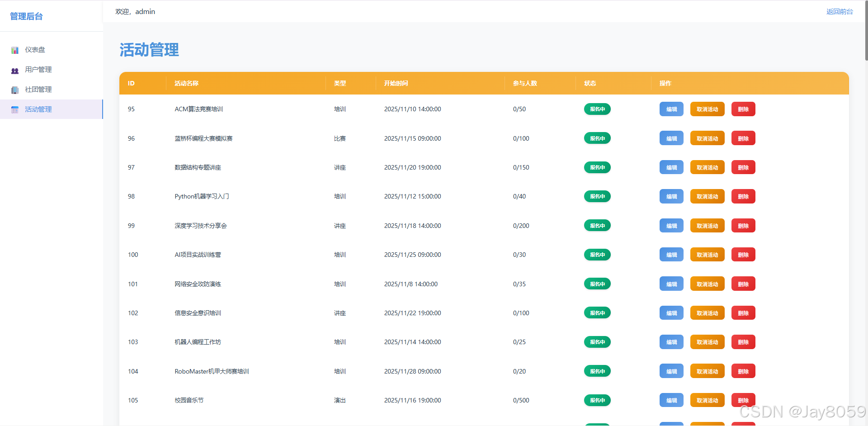Click the 用户管理 users icon
The height and width of the screenshot is (426, 868).
[15, 70]
